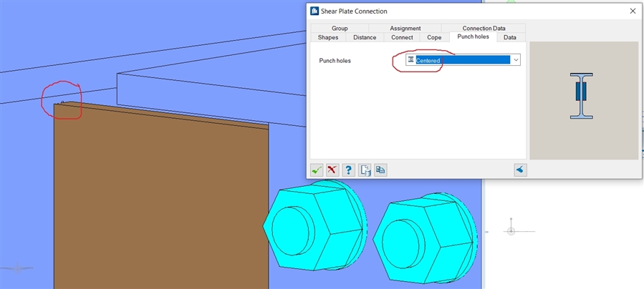Image resolution: width=644 pixels, height=289 pixels.
Task: Open the Cope tab
Action: pyautogui.click(x=434, y=37)
